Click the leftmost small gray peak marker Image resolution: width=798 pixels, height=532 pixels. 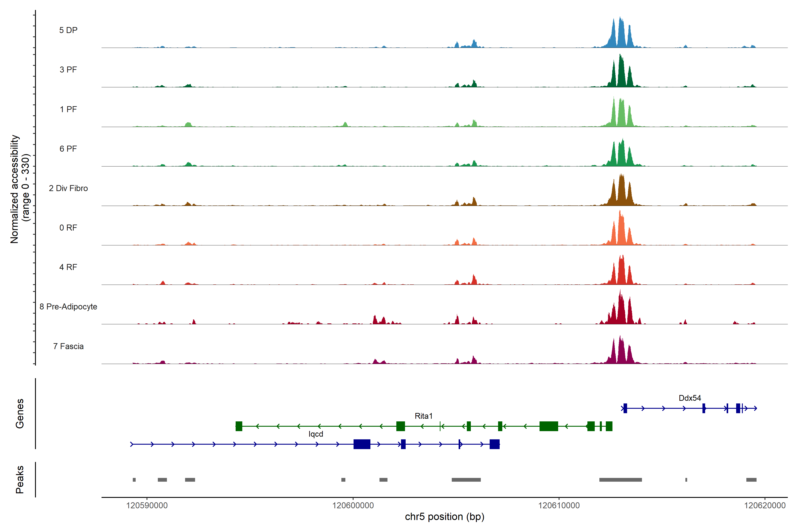134,480
